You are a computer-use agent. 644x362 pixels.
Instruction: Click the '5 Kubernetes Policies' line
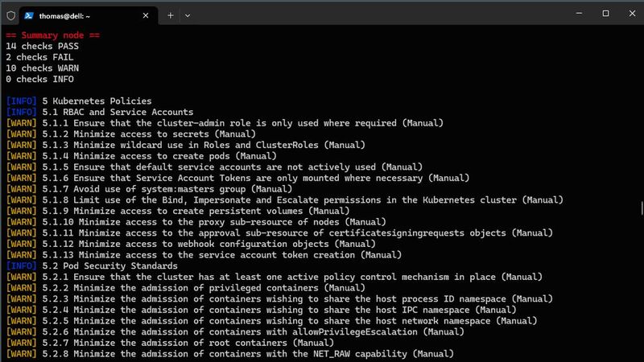(x=79, y=101)
